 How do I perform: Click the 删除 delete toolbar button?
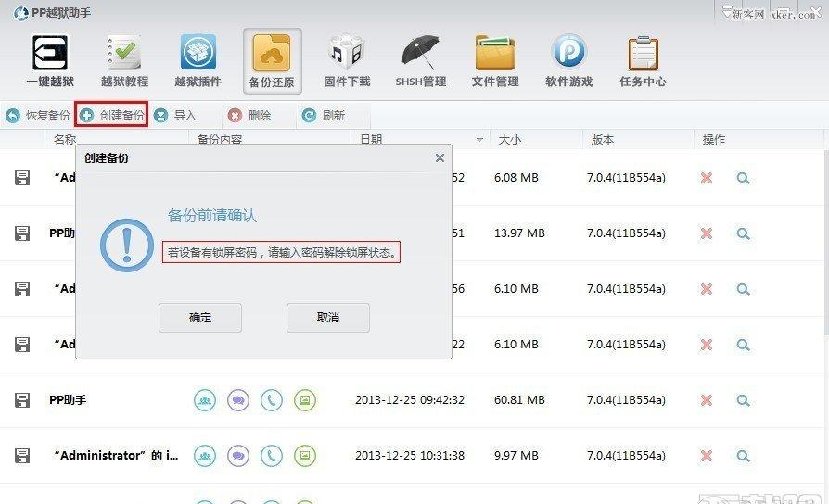pyautogui.click(x=249, y=115)
